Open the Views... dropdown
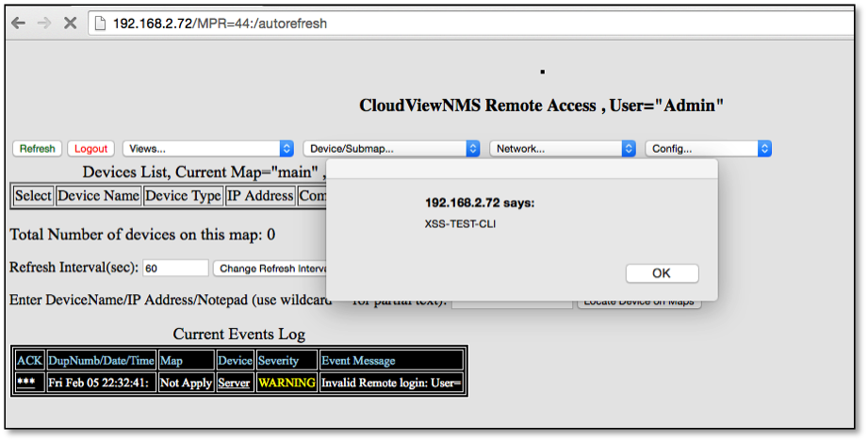The height and width of the screenshot is (442, 868). [x=207, y=149]
